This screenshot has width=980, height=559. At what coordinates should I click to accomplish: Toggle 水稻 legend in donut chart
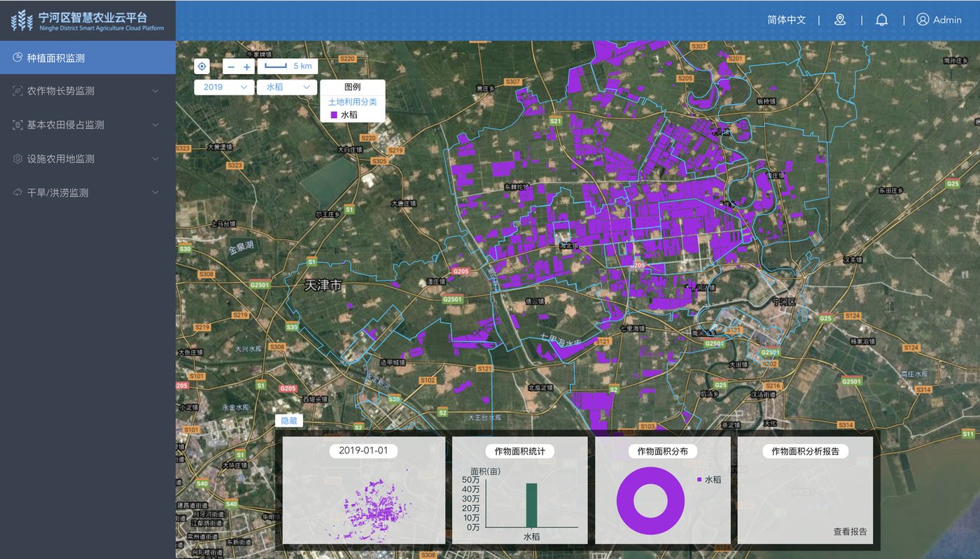[709, 479]
